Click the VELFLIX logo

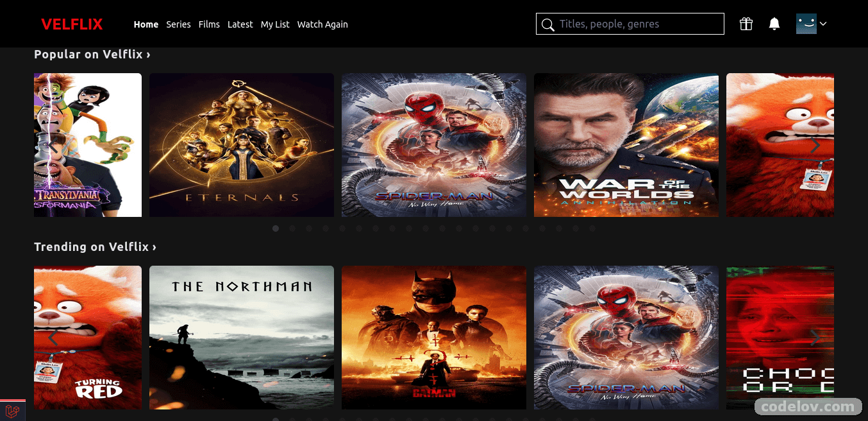pos(72,24)
